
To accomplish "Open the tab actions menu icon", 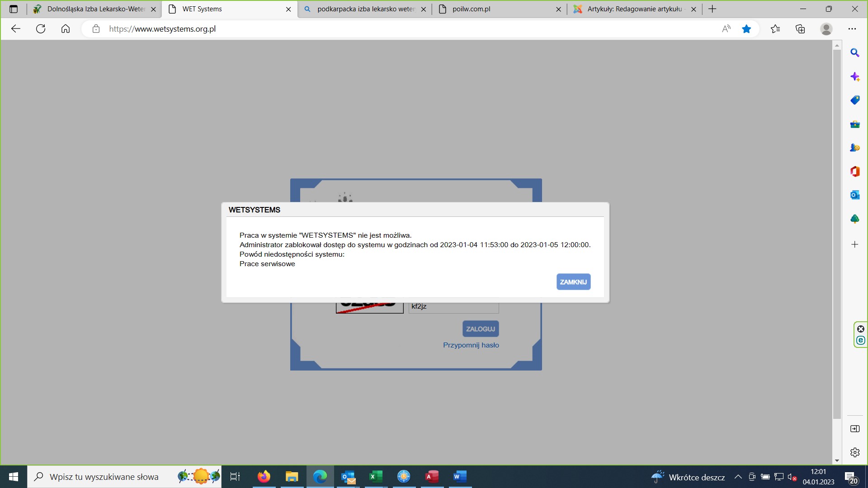I will [x=14, y=9].
